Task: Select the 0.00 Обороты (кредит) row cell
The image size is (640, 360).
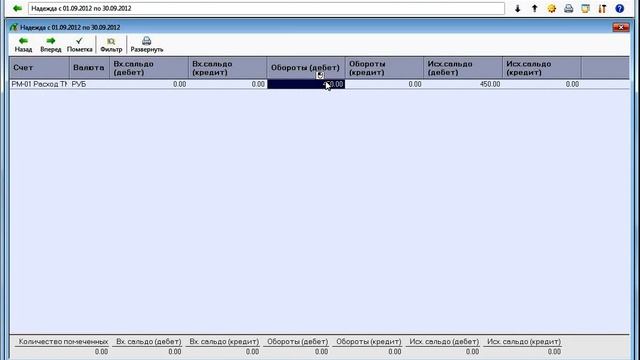Action: (384, 84)
